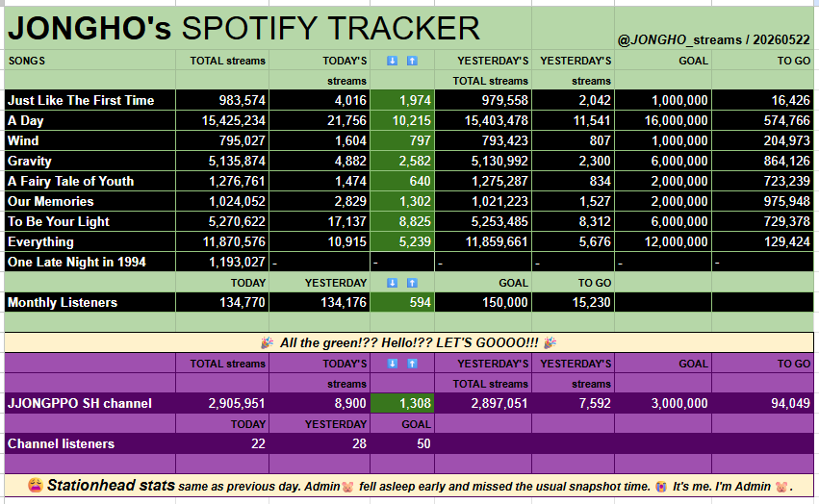Select the green difference cell 8,825
Viewport: 819px width, 504px height.
402,221
